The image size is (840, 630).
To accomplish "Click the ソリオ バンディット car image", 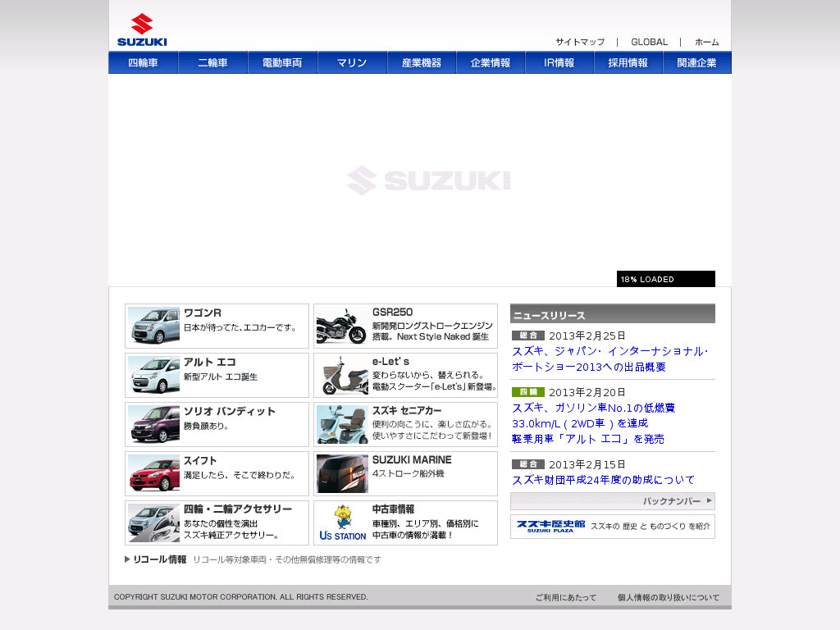I will pyautogui.click(x=153, y=424).
